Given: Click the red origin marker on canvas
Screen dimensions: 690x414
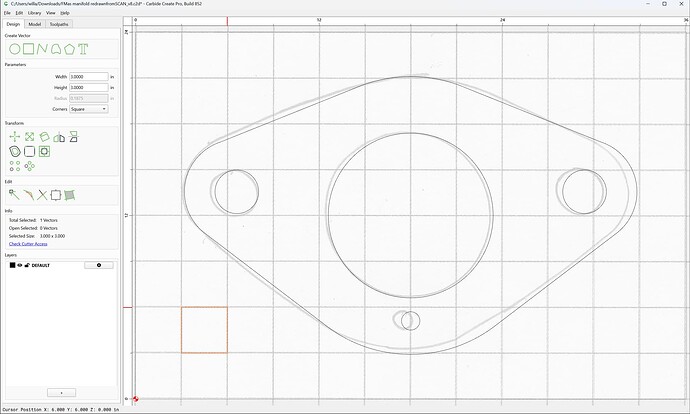Looking at the screenshot, I should pos(136,399).
